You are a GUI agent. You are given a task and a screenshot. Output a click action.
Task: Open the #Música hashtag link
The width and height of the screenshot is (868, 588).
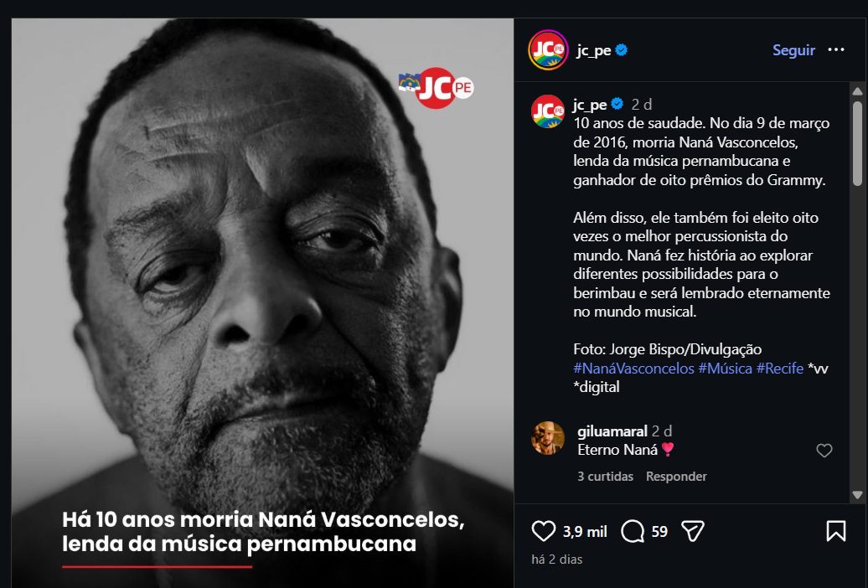(x=725, y=369)
